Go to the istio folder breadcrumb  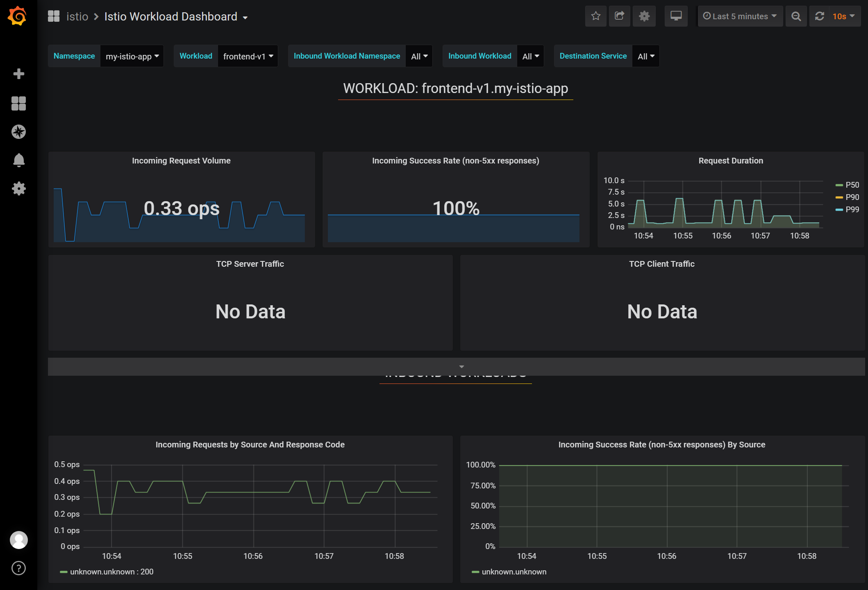[x=77, y=16]
